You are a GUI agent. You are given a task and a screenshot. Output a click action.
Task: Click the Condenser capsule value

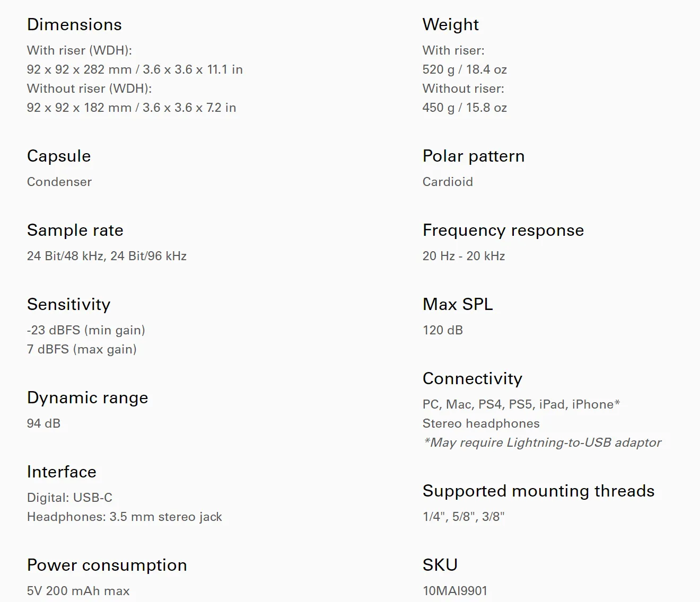(59, 182)
